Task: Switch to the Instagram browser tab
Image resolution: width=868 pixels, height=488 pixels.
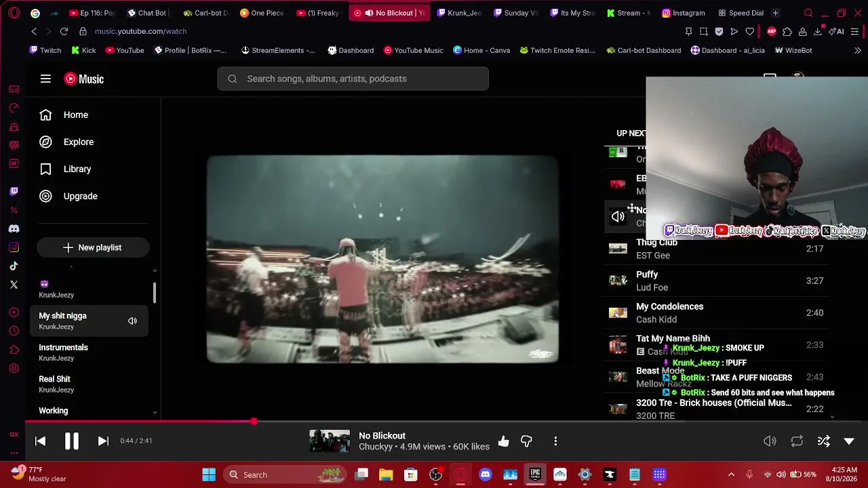Action: [x=682, y=13]
